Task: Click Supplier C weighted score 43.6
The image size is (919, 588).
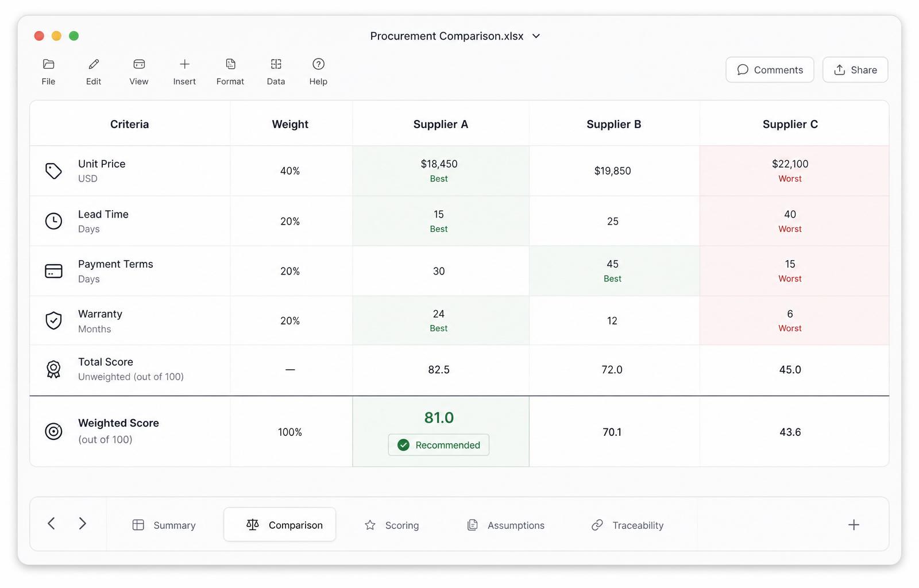Action: click(794, 432)
